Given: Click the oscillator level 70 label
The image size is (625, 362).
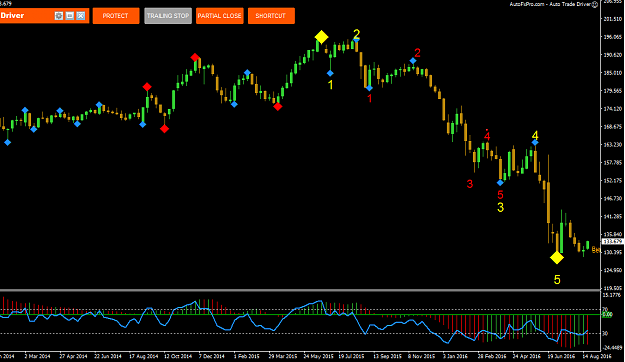Looking at the screenshot, I should [605, 309].
